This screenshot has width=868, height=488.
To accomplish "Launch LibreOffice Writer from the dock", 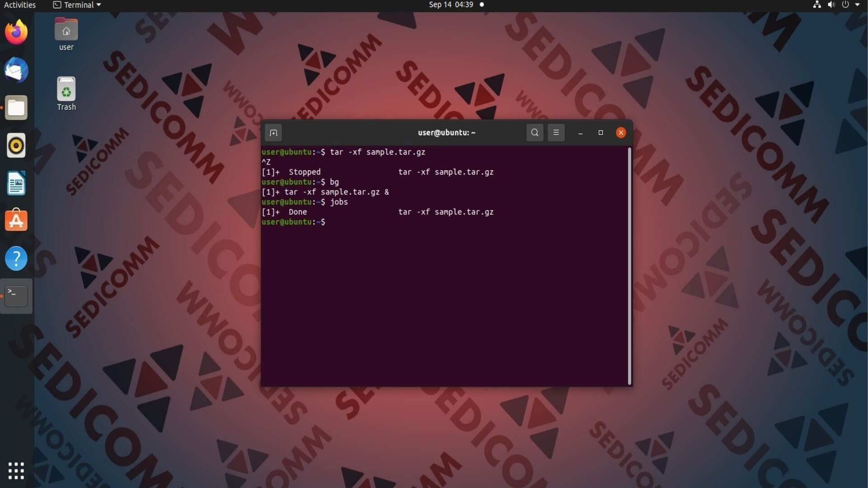I will 16,183.
